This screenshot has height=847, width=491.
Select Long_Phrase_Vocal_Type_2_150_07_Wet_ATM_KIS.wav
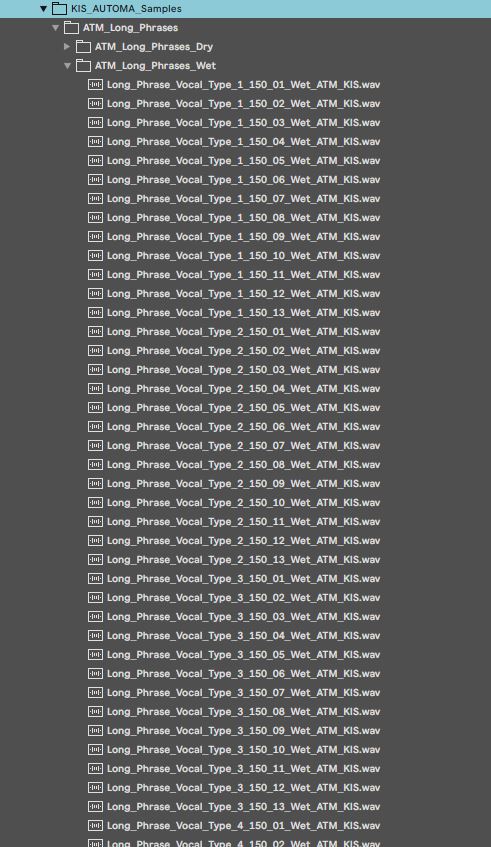244,446
